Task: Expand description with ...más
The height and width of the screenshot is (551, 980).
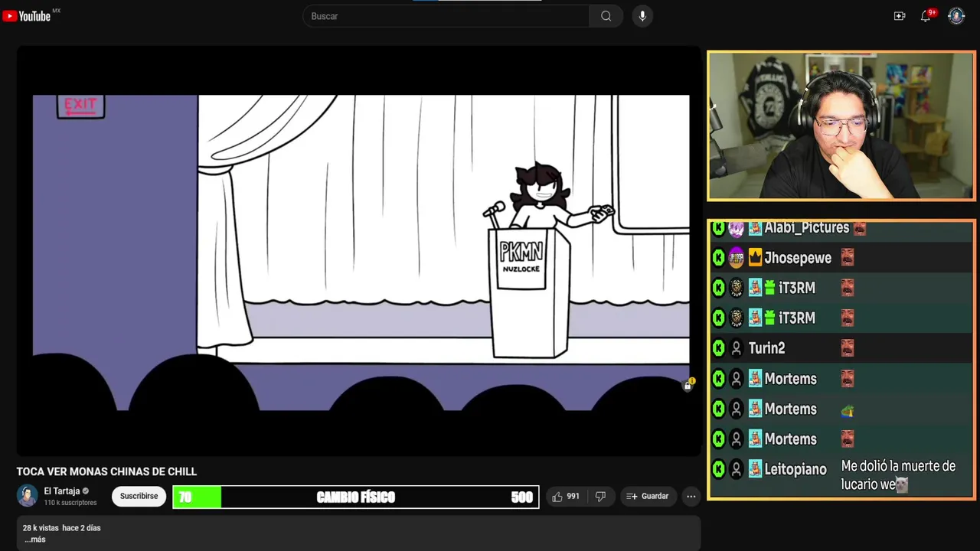Action: click(x=34, y=540)
